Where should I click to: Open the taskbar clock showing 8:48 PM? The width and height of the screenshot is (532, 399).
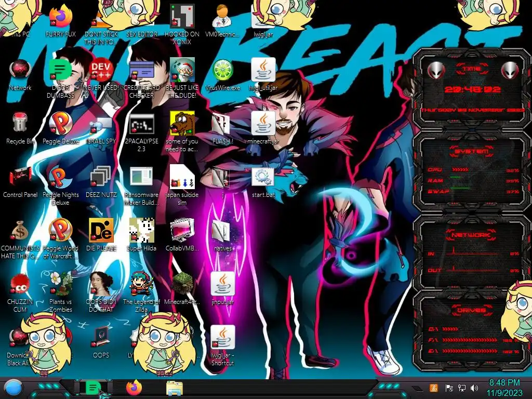(504, 388)
